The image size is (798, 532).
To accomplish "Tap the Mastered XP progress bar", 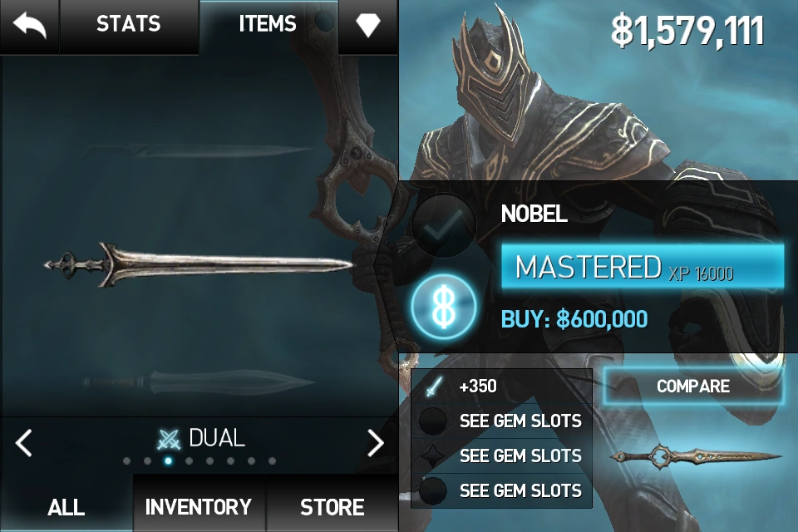I will point(643,267).
